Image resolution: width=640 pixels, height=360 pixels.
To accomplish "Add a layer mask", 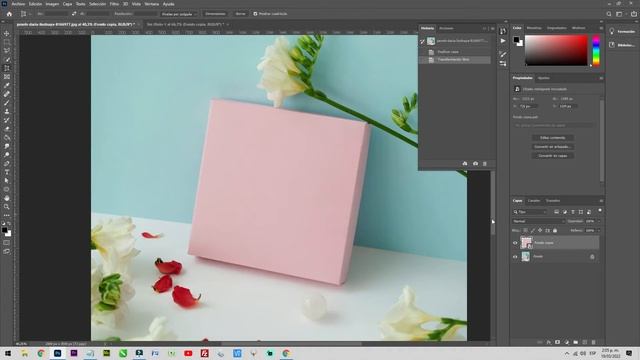I will 557,342.
